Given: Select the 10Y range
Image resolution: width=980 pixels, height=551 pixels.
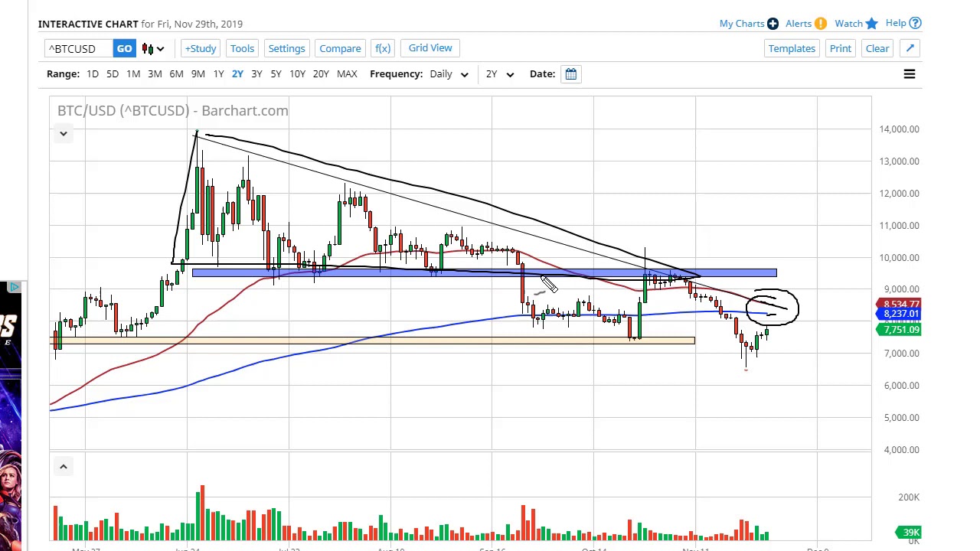Looking at the screenshot, I should pos(297,74).
